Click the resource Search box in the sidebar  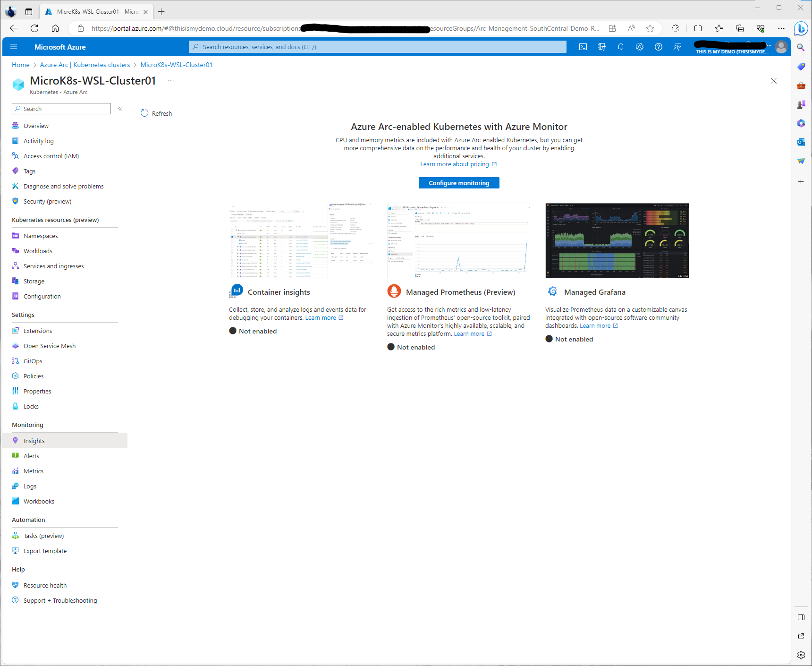tap(61, 108)
